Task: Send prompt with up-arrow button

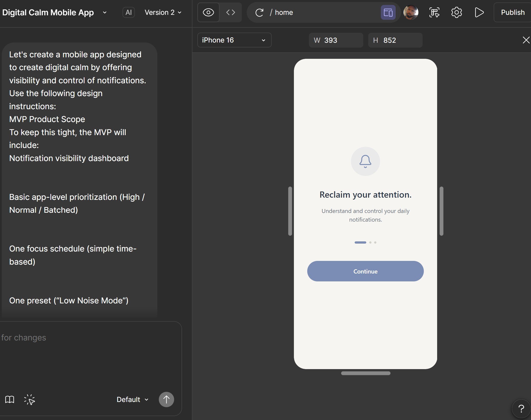Action: click(166, 399)
